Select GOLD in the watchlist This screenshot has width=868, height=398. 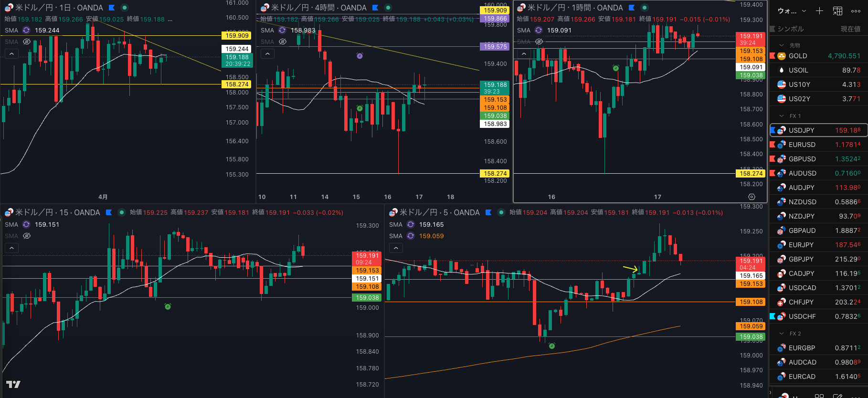[798, 56]
